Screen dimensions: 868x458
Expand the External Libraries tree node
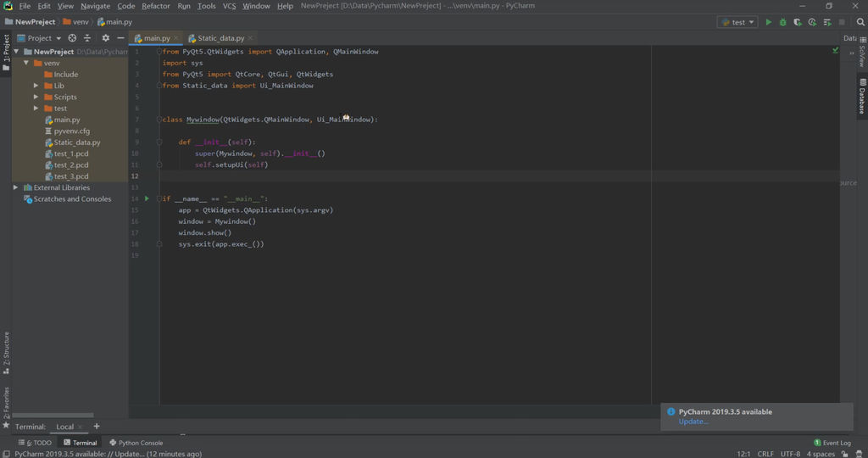click(16, 187)
